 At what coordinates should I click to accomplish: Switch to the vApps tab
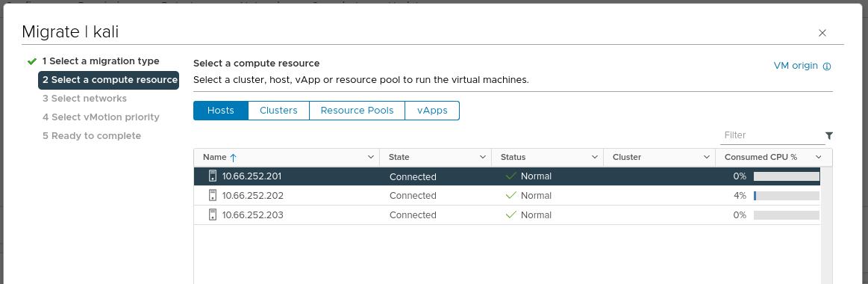432,111
